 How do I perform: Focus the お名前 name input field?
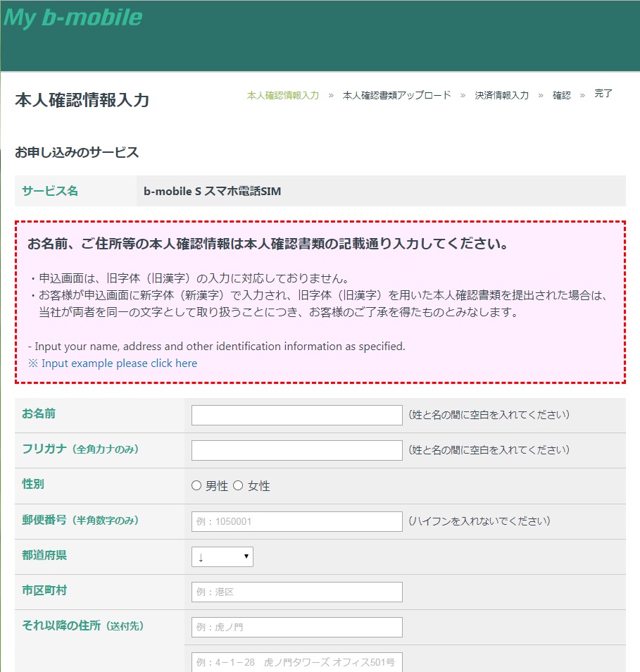297,416
